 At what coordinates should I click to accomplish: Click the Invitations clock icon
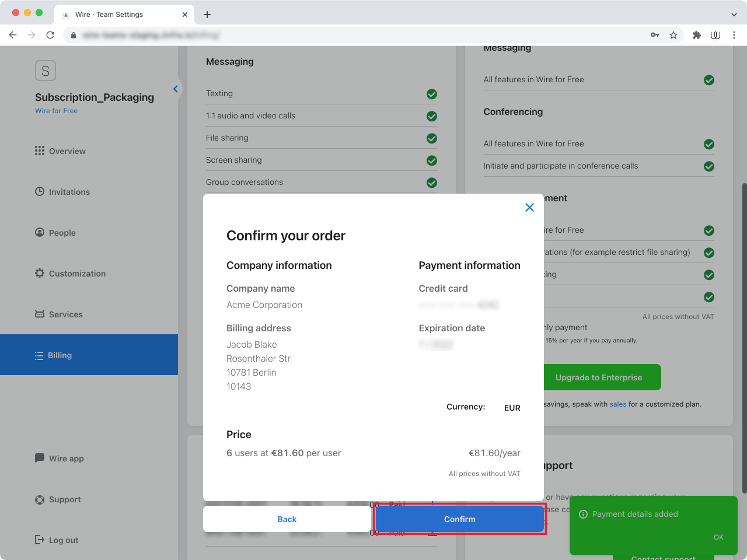tap(40, 191)
